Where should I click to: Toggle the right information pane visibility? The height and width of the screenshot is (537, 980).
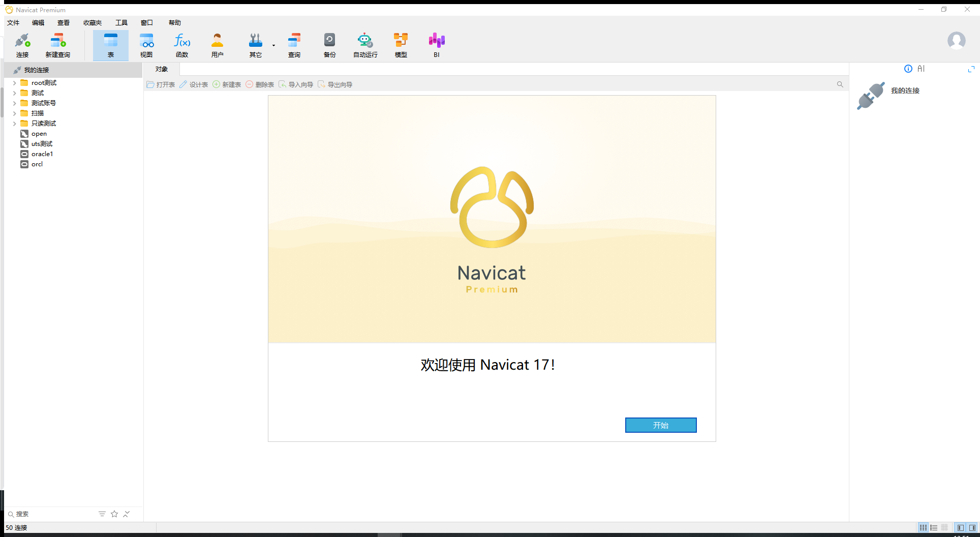[972, 528]
